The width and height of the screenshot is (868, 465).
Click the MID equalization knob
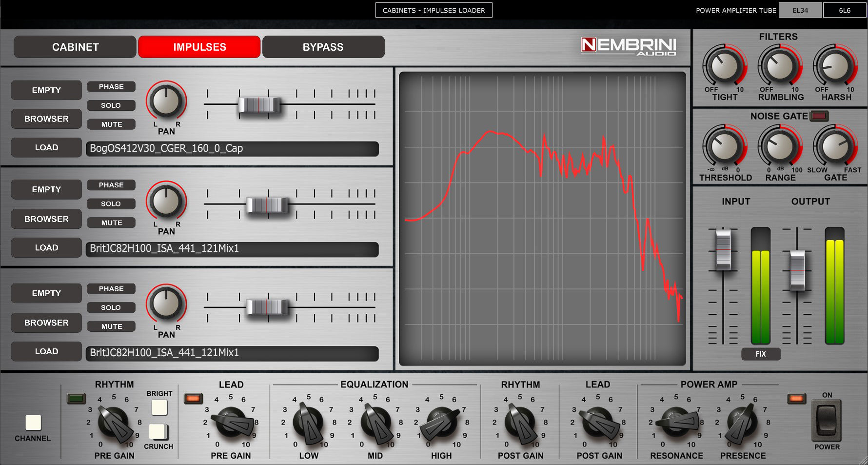click(x=376, y=423)
